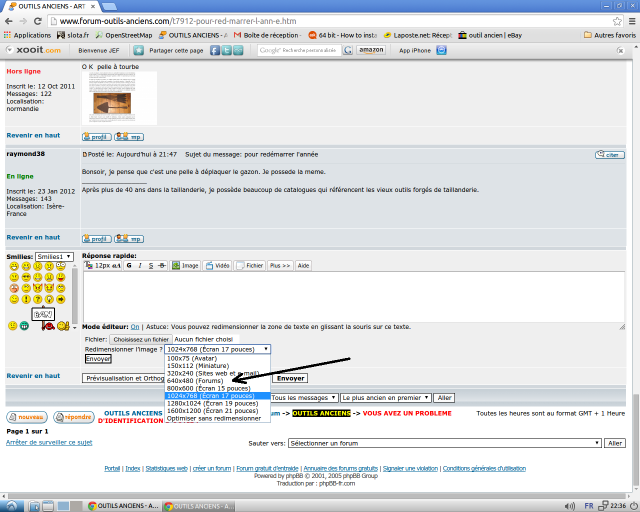The height and width of the screenshot is (512, 640).
Task: Open the Applications bookmark grid
Action: 27,36
